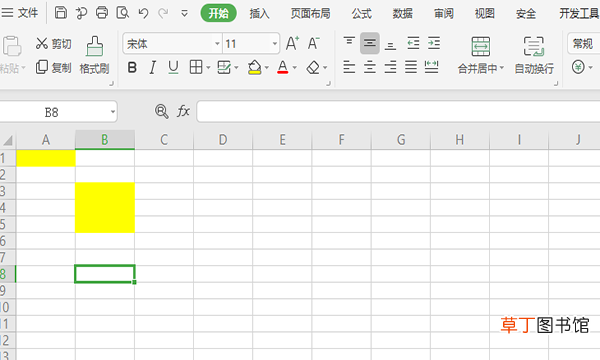Increase font size with A+ icon
This screenshot has width=600, height=360.
pos(292,43)
